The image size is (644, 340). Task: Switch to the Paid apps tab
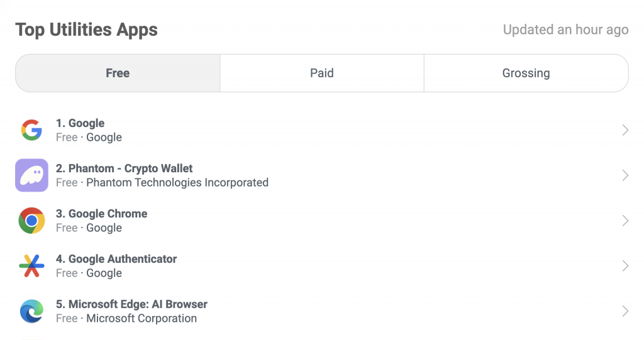(x=321, y=73)
